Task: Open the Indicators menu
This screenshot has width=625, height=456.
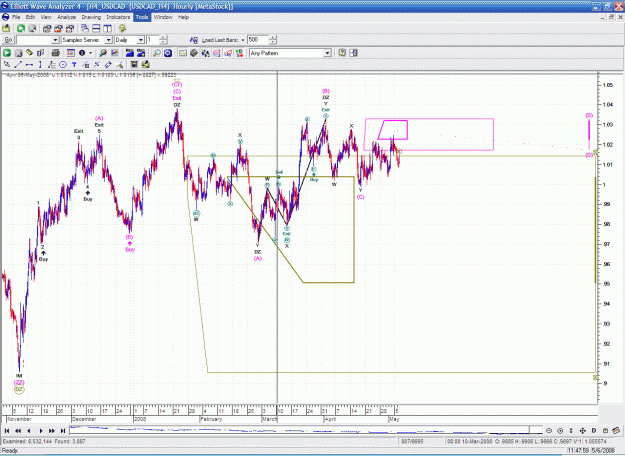Action: [118, 17]
